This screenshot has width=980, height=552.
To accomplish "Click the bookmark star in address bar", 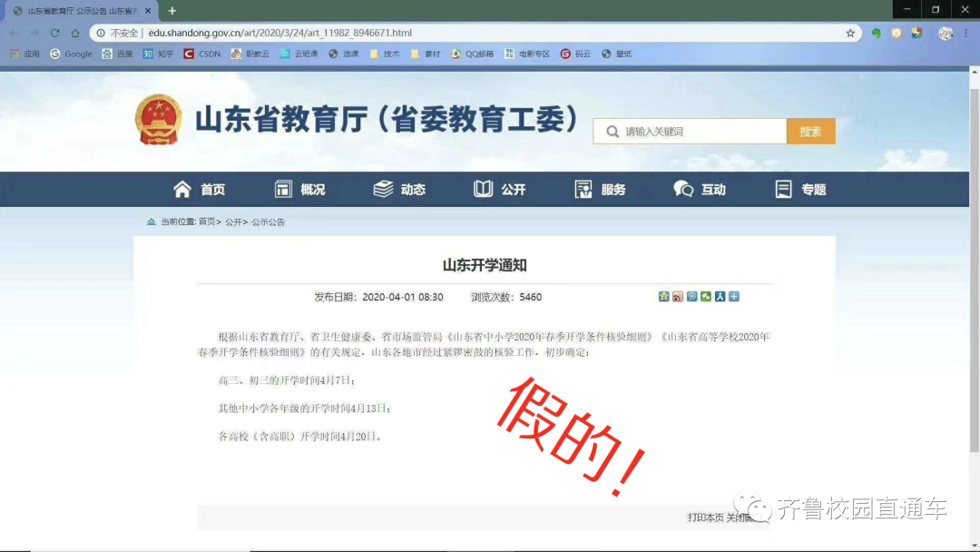I will pos(850,33).
